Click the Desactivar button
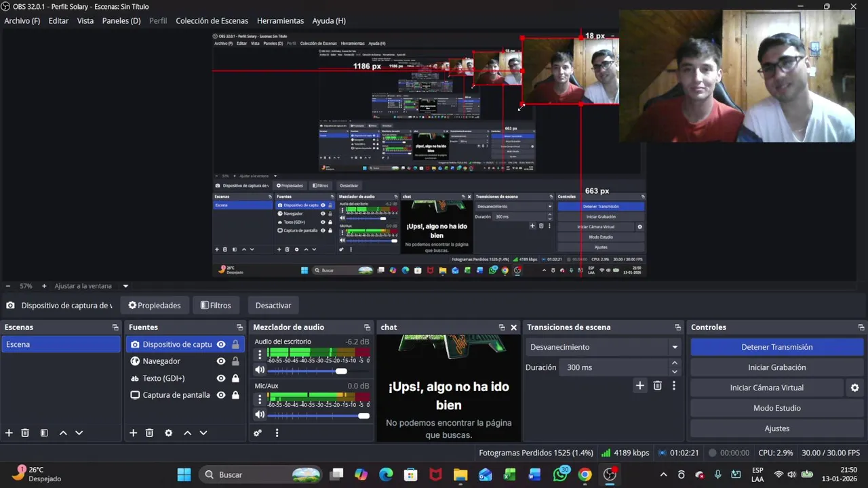The height and width of the screenshot is (488, 868). pos(273,306)
